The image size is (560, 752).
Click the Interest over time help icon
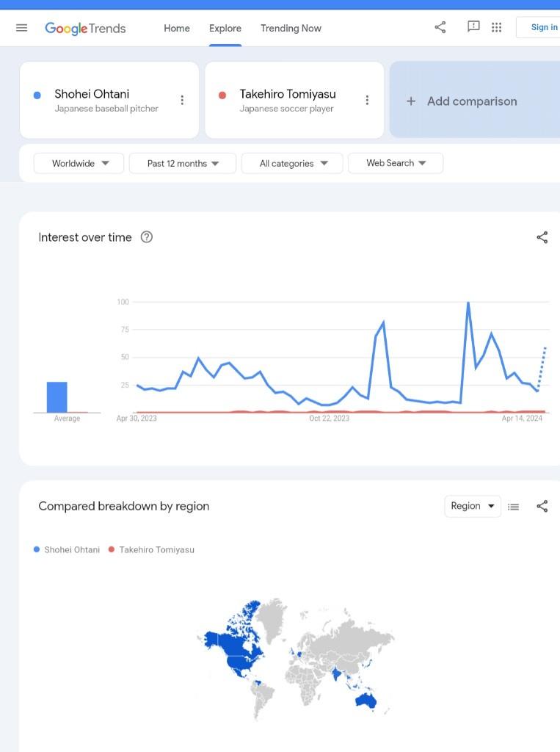[x=147, y=237]
